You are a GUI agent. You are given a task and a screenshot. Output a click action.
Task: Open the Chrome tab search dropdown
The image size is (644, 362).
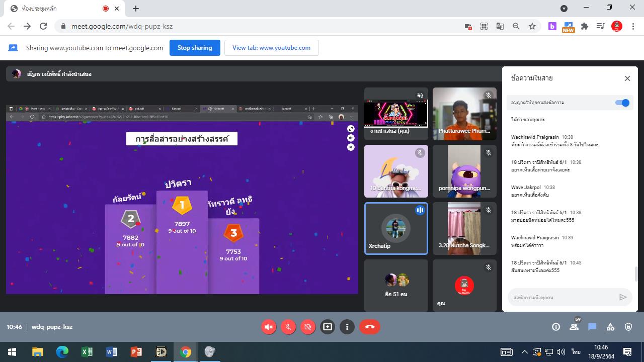click(564, 9)
